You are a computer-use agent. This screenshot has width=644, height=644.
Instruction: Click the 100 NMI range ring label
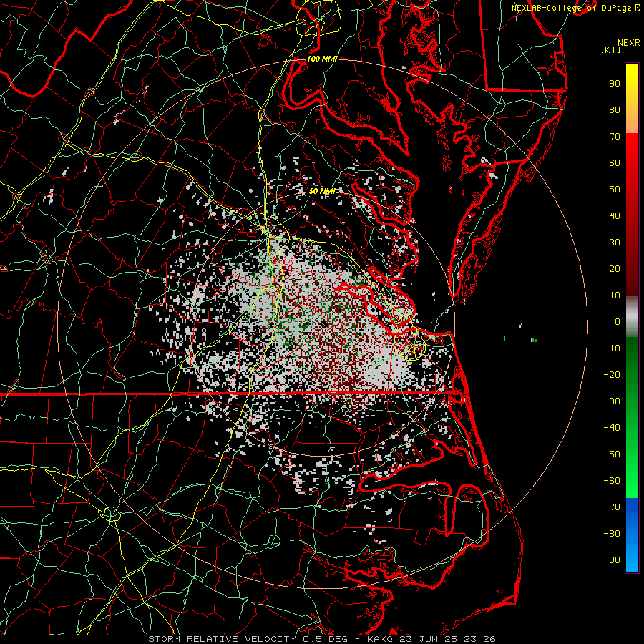322,59
